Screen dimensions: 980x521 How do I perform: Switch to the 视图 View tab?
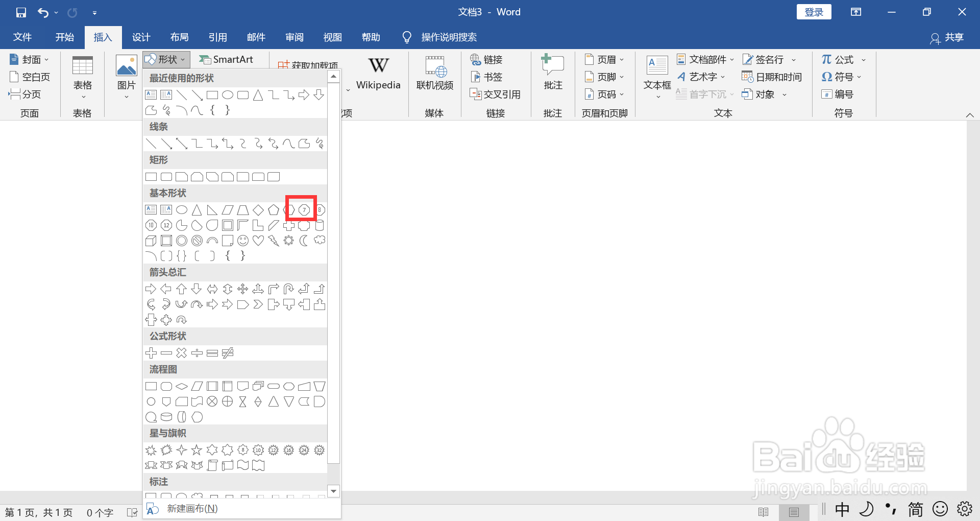pos(333,37)
